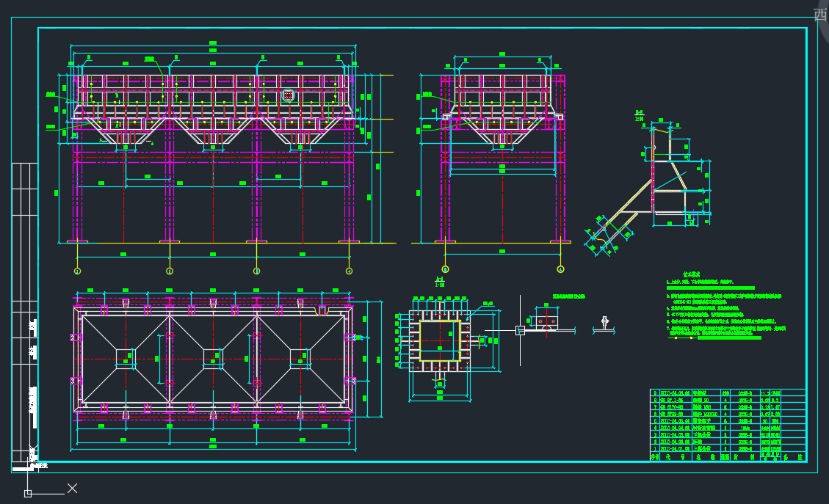This screenshot has height=504, width=829.
Task: Select the leftmost grid bubble under the front elevation
Action: point(77,271)
